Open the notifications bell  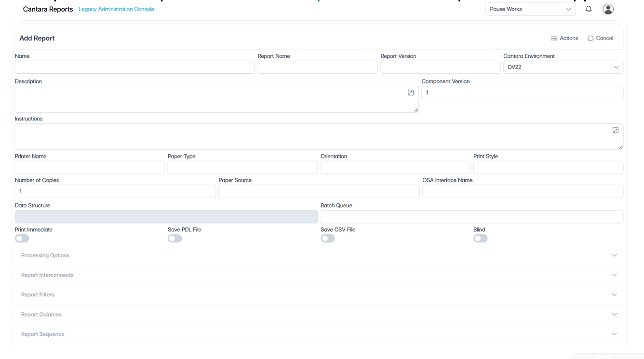[x=589, y=9]
